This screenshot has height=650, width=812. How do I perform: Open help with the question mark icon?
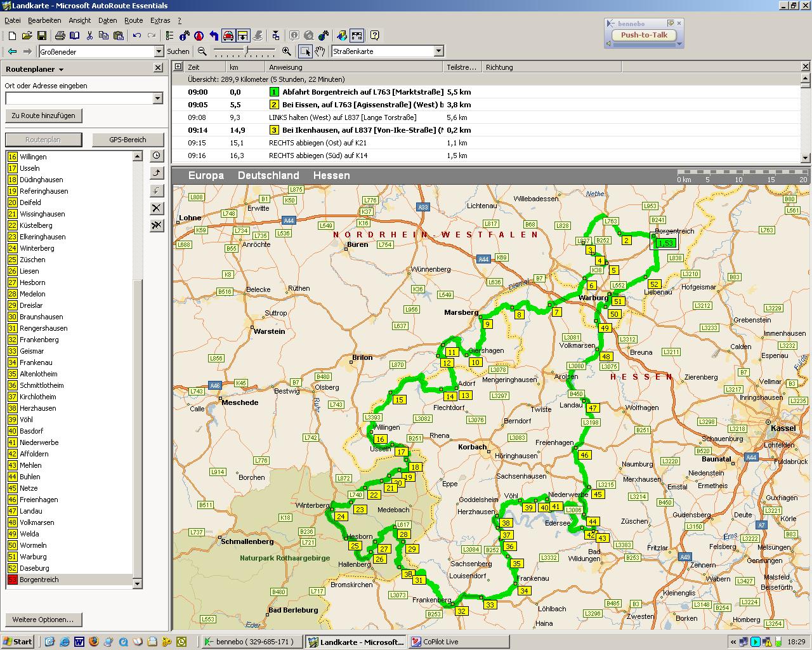tap(374, 36)
